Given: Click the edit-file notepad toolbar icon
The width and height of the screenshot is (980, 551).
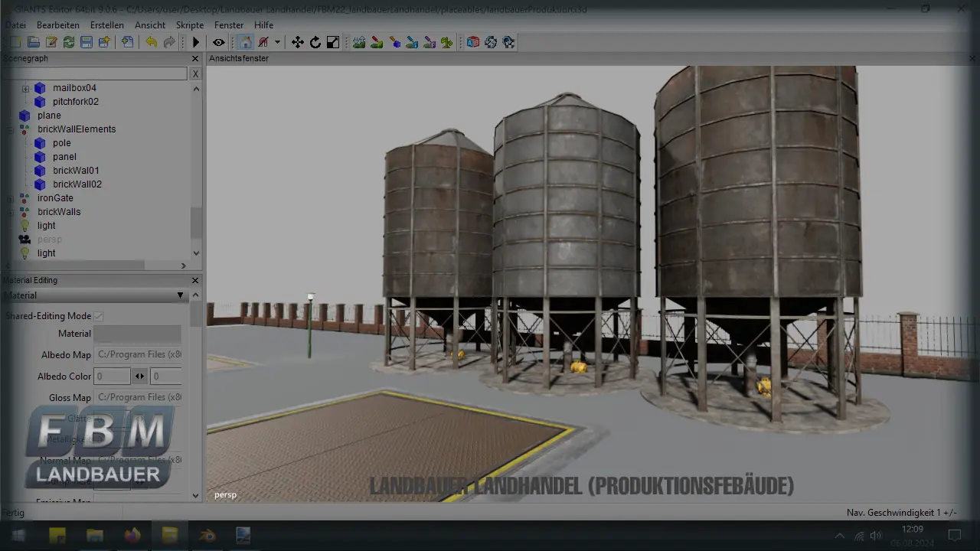Looking at the screenshot, I should coord(51,42).
